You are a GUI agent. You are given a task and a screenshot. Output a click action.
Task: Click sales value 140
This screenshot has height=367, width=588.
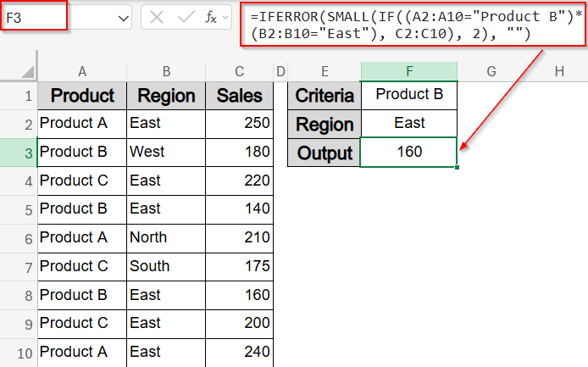239,209
